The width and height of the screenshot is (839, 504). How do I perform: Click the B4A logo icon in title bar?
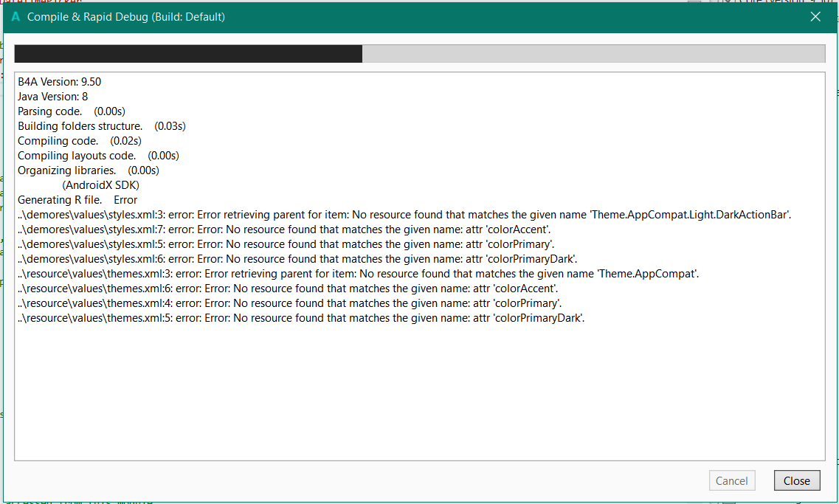tap(15, 16)
